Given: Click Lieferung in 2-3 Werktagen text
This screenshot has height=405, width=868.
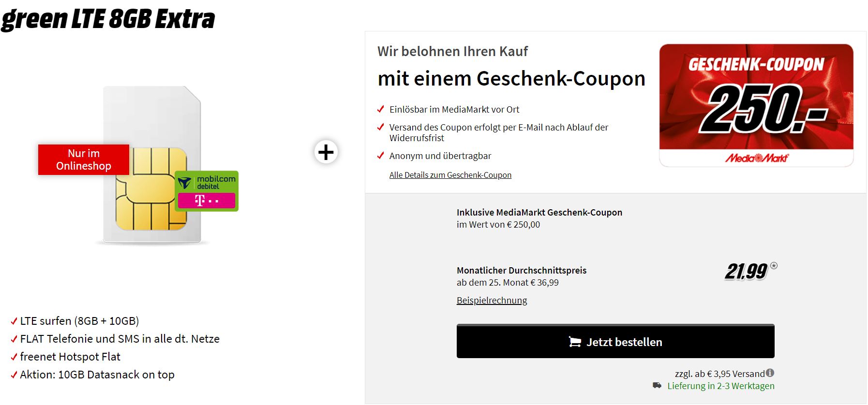Looking at the screenshot, I should tap(721, 386).
